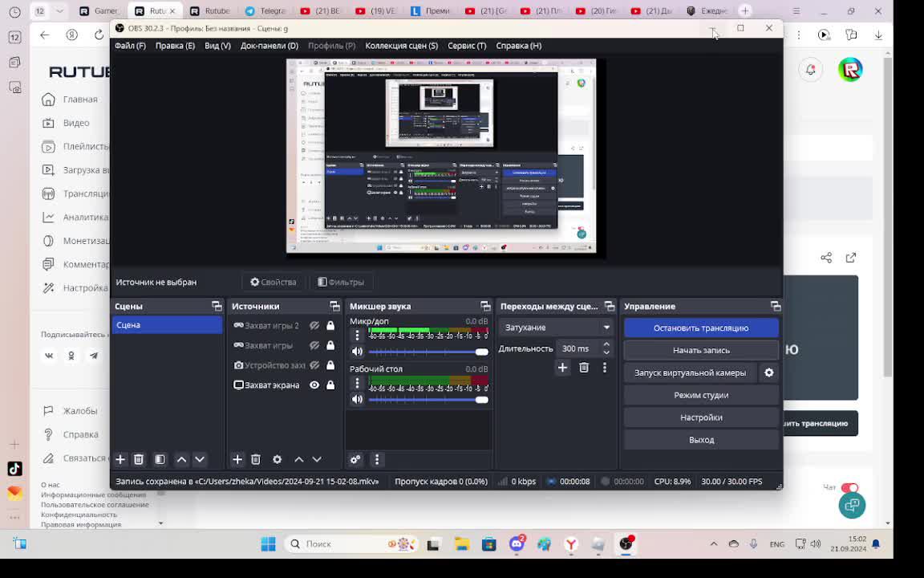Open scene filters icon in Сцены panel
The width and height of the screenshot is (924, 578).
coord(160,459)
